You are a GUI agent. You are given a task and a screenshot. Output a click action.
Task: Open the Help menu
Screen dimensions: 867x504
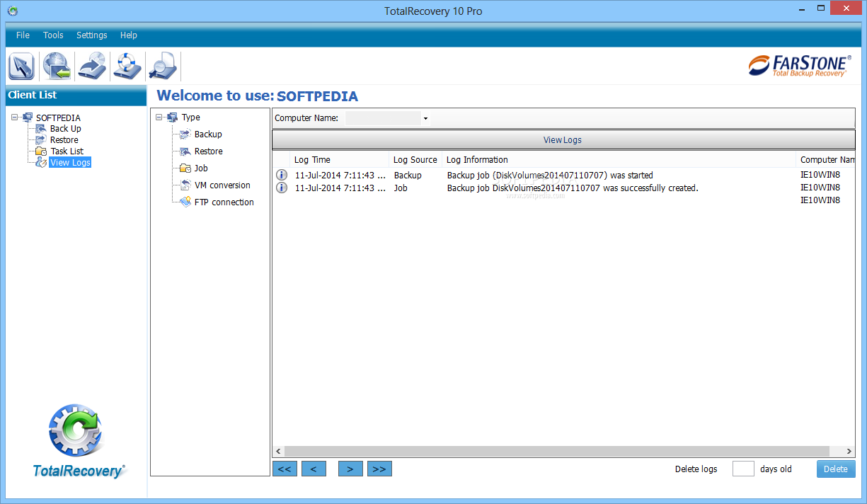pyautogui.click(x=129, y=35)
